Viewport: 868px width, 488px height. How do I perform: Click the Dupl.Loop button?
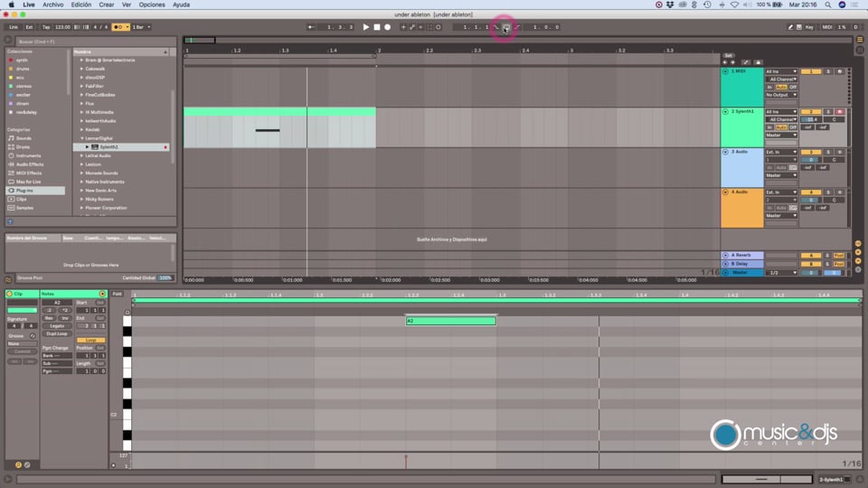[x=57, y=333]
